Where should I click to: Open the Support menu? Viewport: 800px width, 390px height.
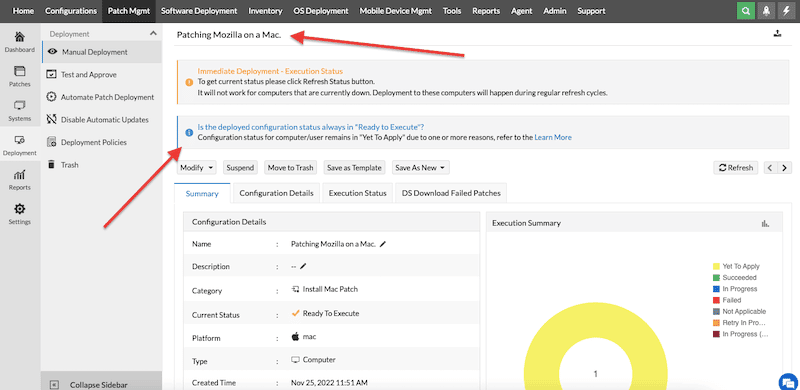pyautogui.click(x=591, y=11)
